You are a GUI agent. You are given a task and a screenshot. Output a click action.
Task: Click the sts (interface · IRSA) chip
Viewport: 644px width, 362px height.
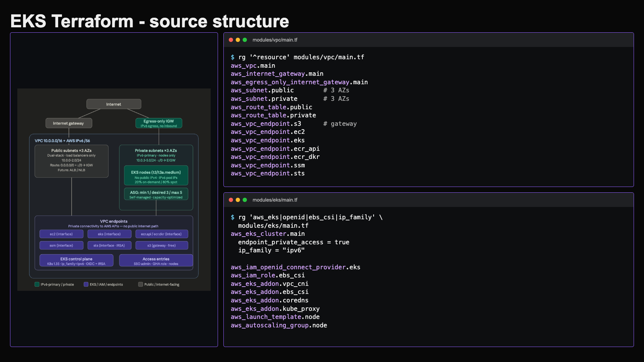coord(109,245)
